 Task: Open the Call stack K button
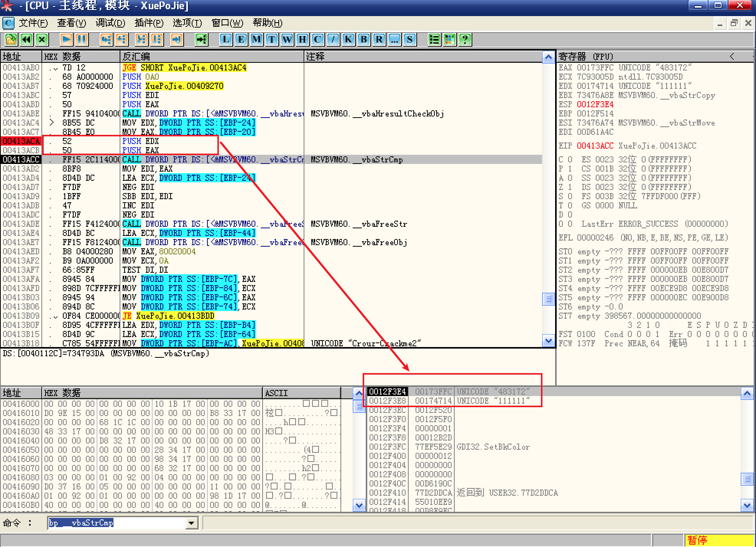[348, 39]
